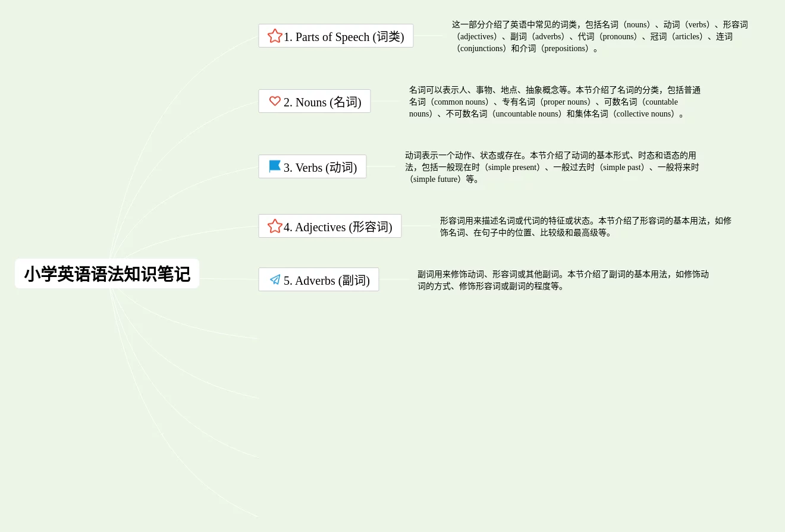Click the '5. Adverbs (副词)' label text
Screen dimensions: 785x532
326,281
